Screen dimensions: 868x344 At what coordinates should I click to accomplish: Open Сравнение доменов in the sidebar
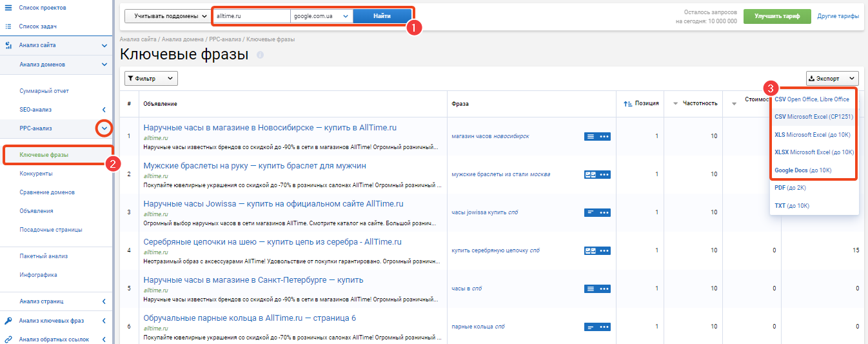(47, 192)
